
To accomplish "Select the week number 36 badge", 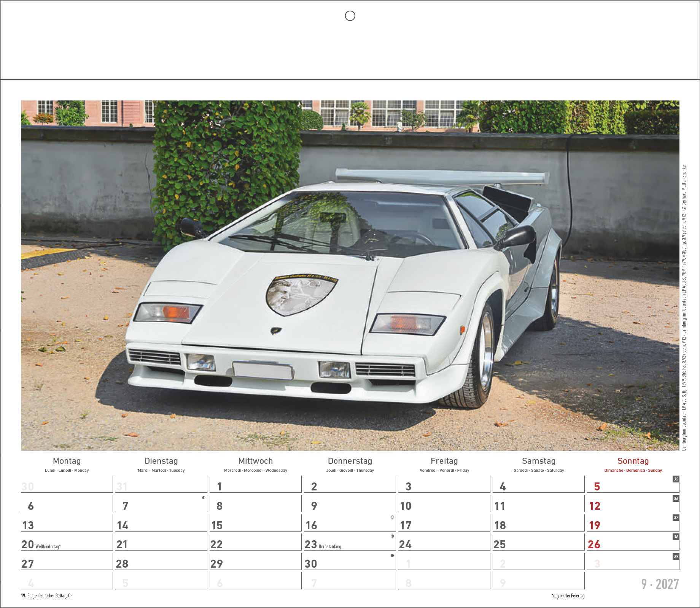I will [676, 498].
